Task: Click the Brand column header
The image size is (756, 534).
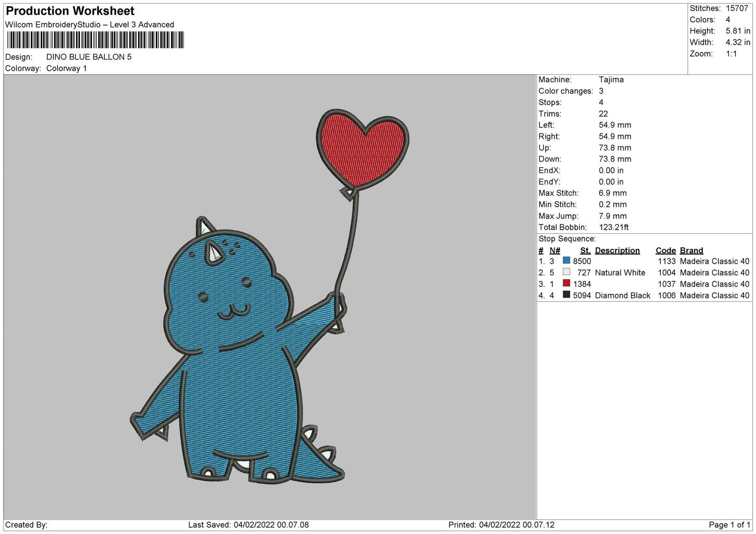Action: [x=691, y=251]
